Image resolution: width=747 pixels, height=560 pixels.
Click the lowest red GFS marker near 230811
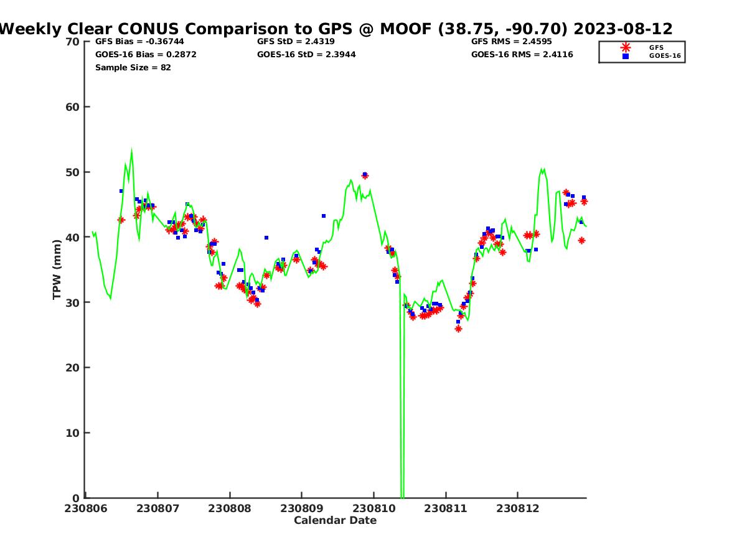tap(458, 329)
